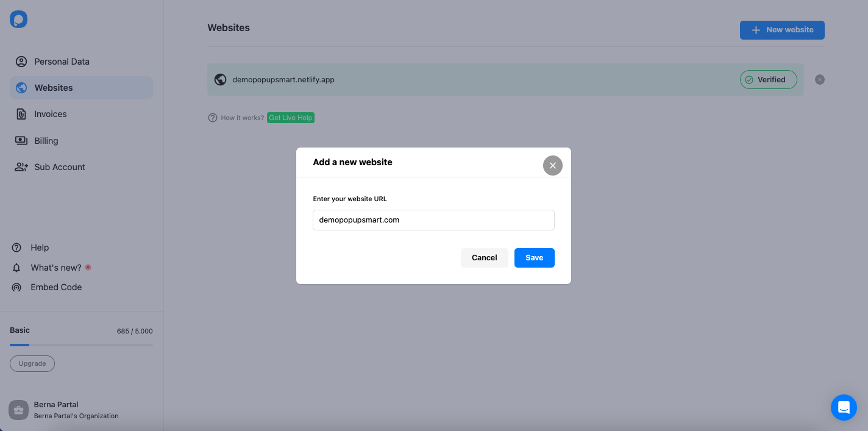Click the demopopupsmart.netlify.app domain text
The image size is (868, 431).
coord(283,80)
